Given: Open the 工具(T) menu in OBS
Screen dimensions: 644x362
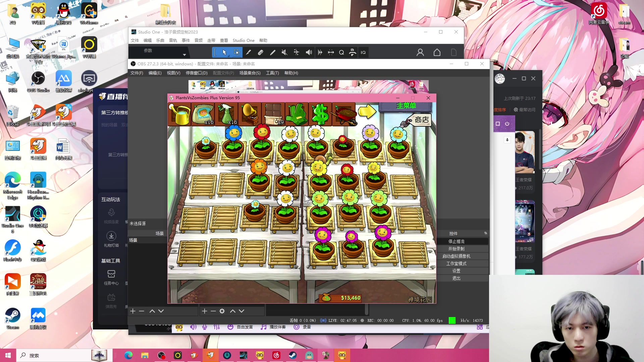Looking at the screenshot, I should pyautogui.click(x=272, y=73).
